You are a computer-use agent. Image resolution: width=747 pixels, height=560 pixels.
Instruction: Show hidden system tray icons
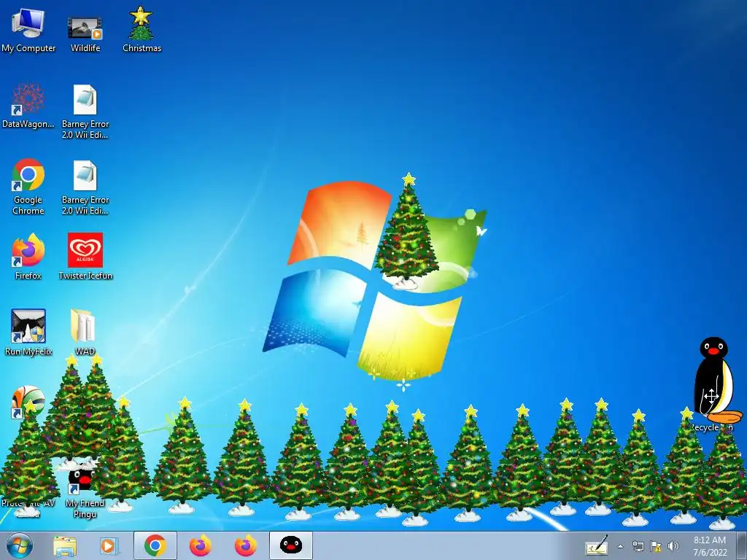(x=620, y=546)
